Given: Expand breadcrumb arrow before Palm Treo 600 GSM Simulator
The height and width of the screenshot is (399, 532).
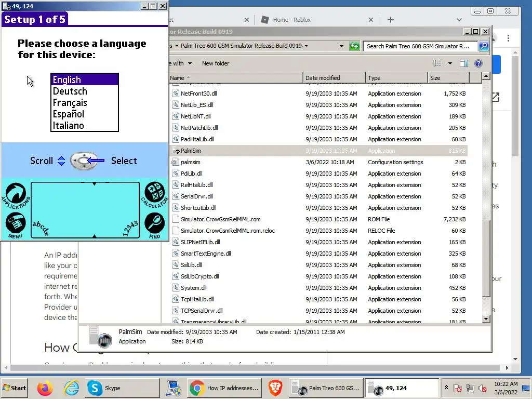Looking at the screenshot, I should coord(177,46).
